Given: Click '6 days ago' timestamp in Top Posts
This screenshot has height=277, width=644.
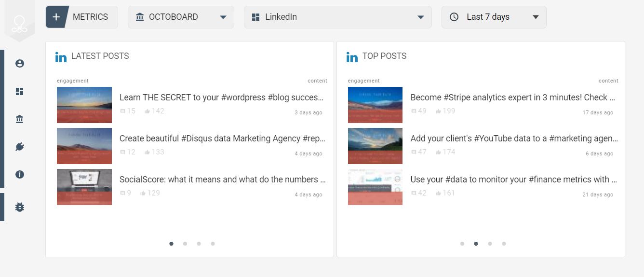Looking at the screenshot, I should [x=599, y=154].
